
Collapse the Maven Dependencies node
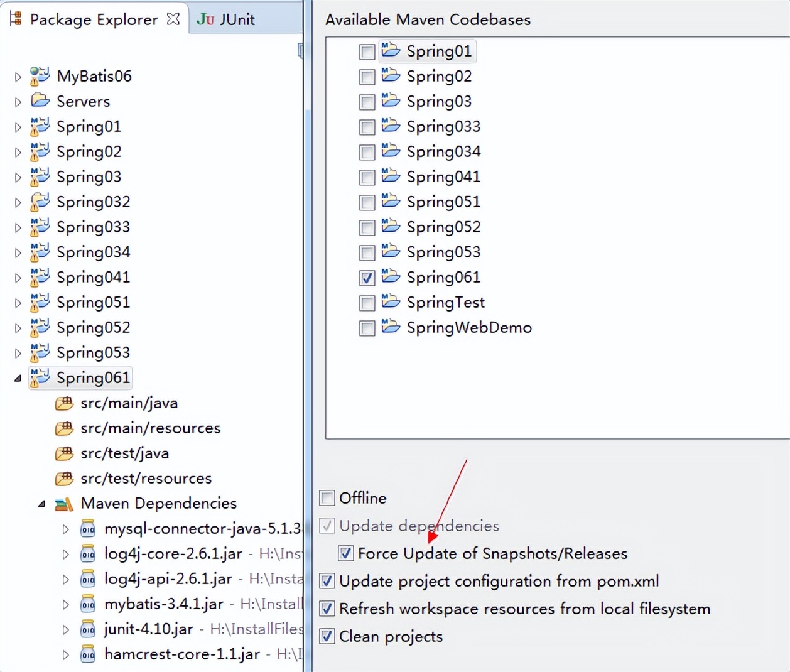coord(41,504)
